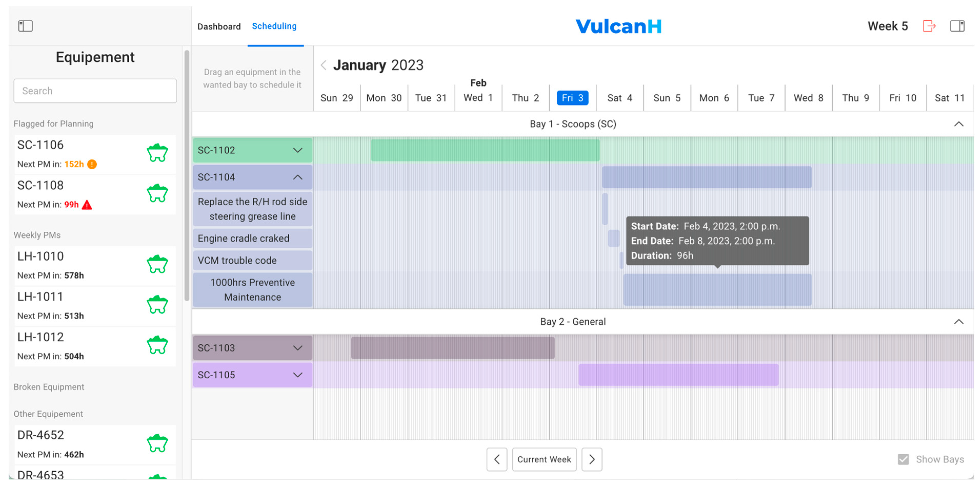Select the Scheduling tab
980x488 pixels.
point(274,26)
